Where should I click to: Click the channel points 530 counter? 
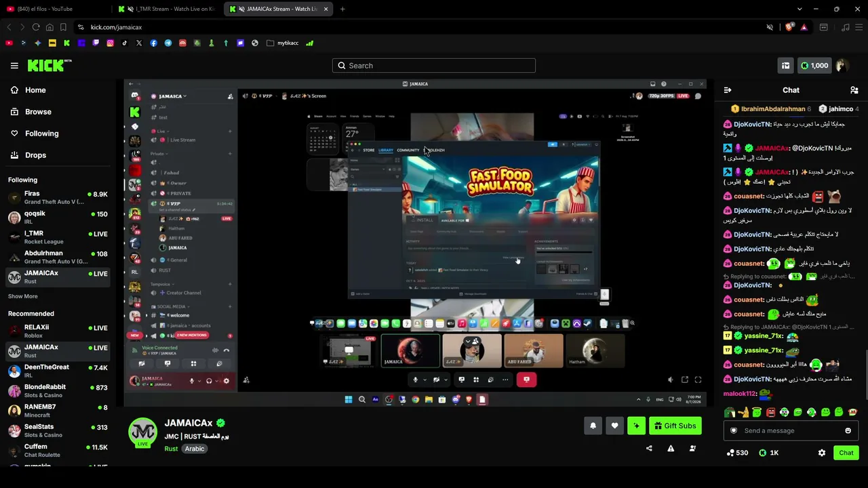click(737, 453)
